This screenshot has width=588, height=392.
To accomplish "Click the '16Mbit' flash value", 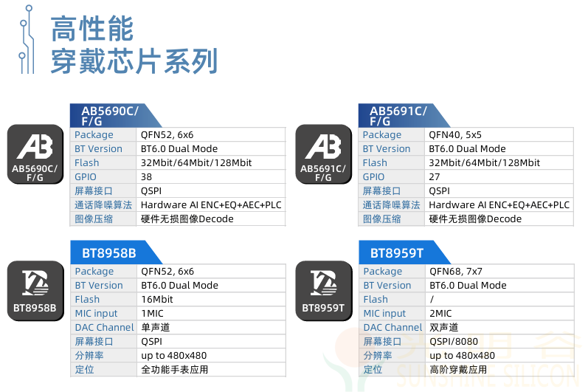I will point(157,299).
